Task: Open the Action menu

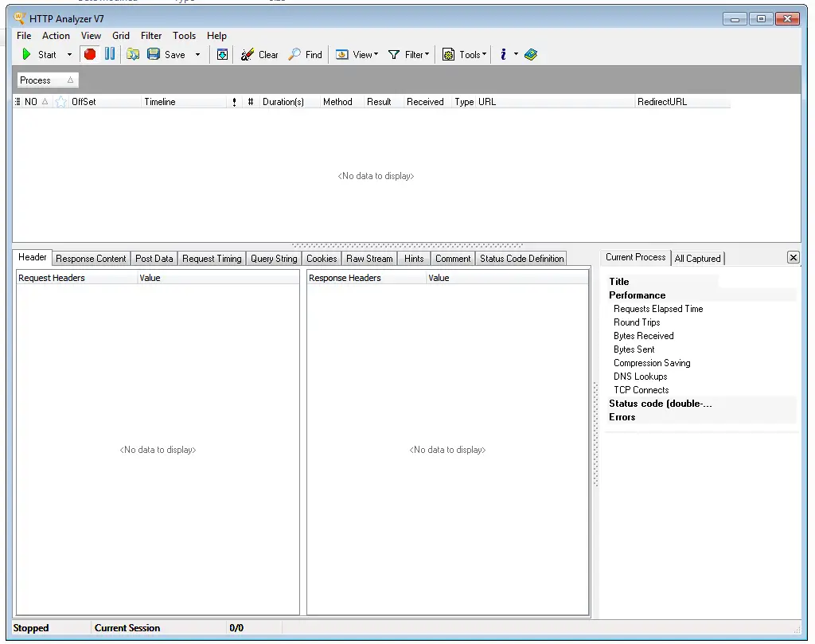Action: pyautogui.click(x=56, y=36)
